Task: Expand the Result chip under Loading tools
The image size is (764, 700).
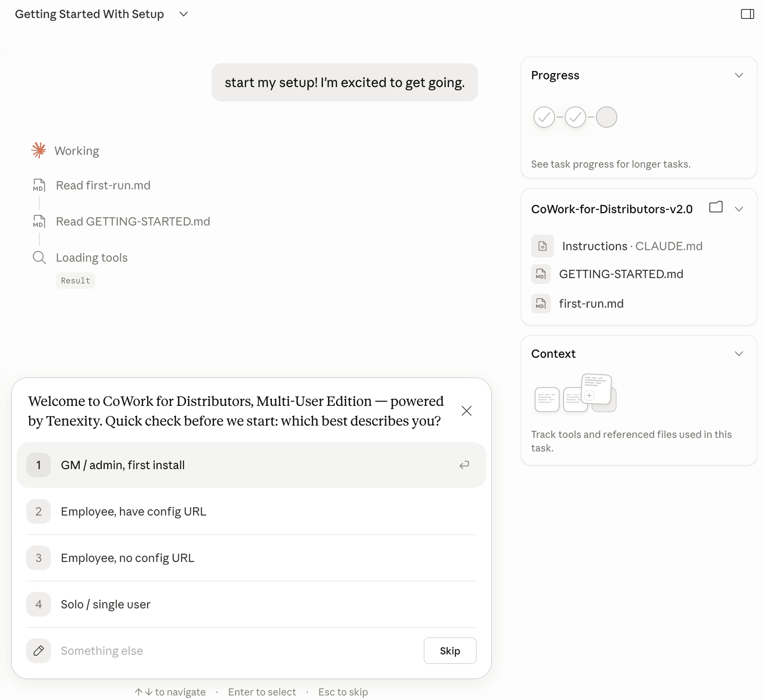Action: [76, 281]
